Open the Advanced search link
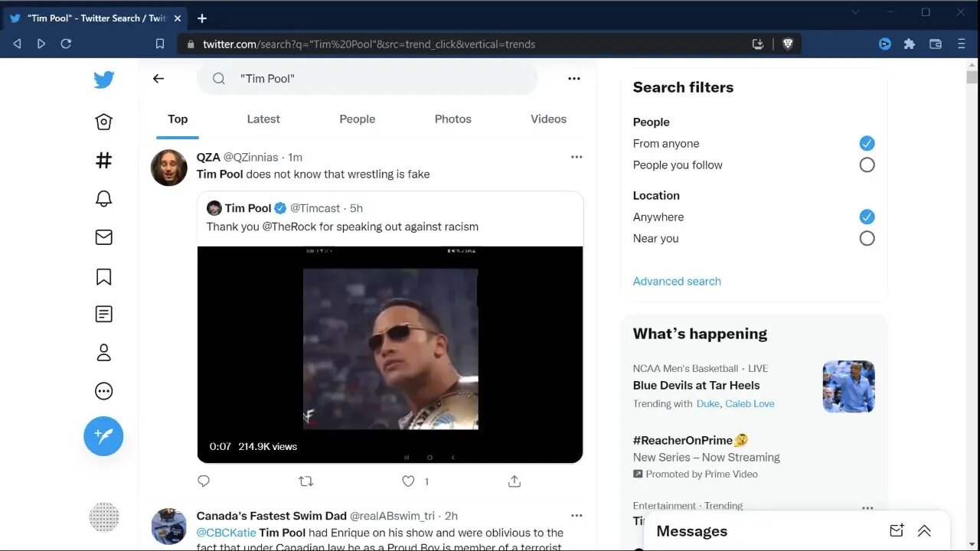 coord(677,281)
